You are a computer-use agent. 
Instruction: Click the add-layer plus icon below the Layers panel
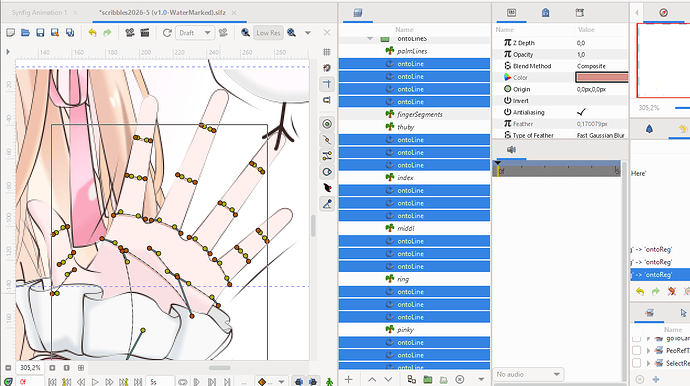(x=349, y=379)
